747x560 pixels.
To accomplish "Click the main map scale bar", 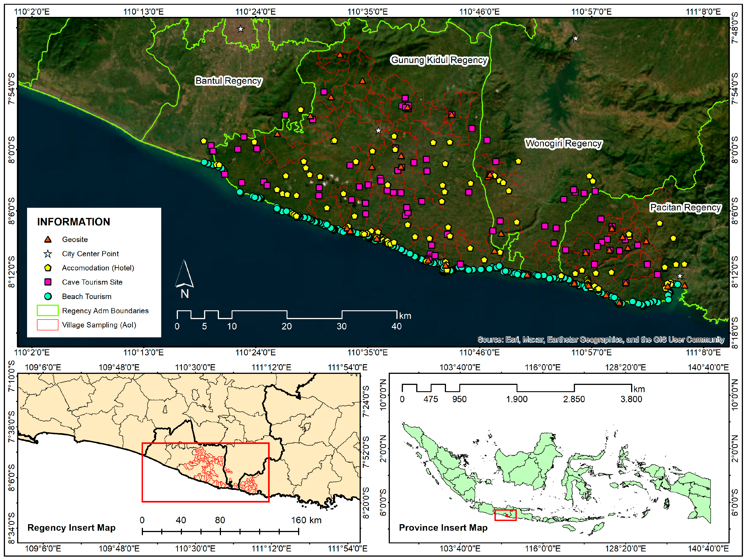I will point(287,315).
